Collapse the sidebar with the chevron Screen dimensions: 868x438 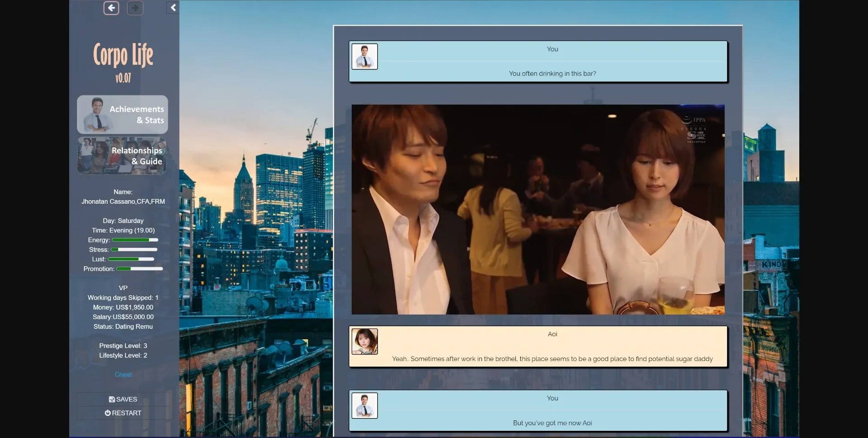(173, 8)
